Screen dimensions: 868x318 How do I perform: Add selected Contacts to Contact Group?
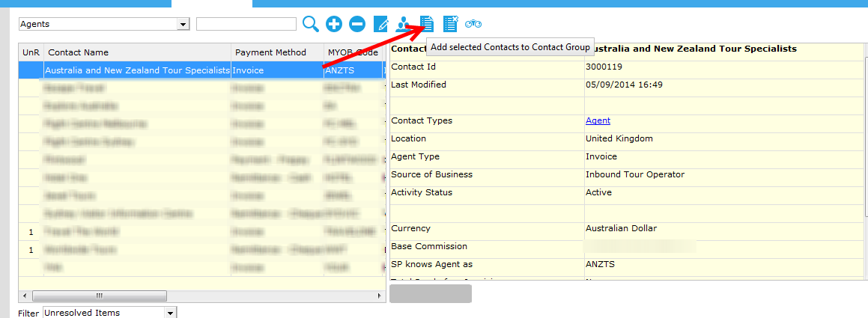coord(427,24)
